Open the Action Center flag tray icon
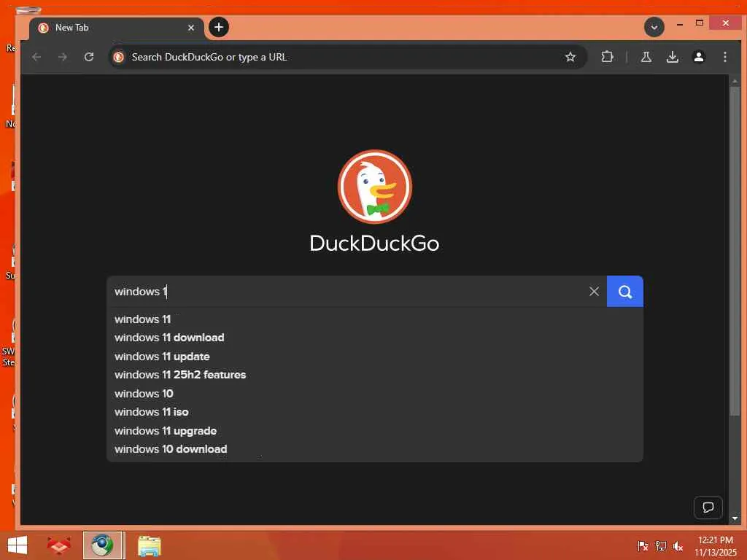The image size is (747, 560). coord(643,545)
